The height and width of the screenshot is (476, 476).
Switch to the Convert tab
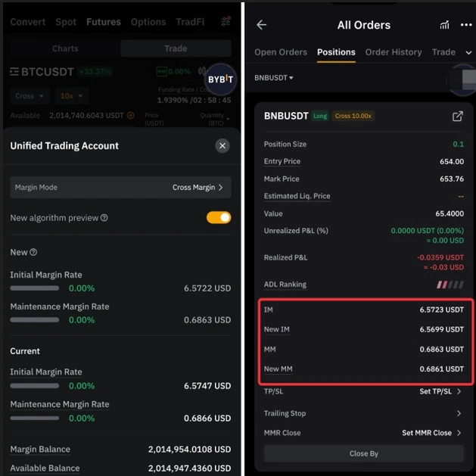[28, 22]
